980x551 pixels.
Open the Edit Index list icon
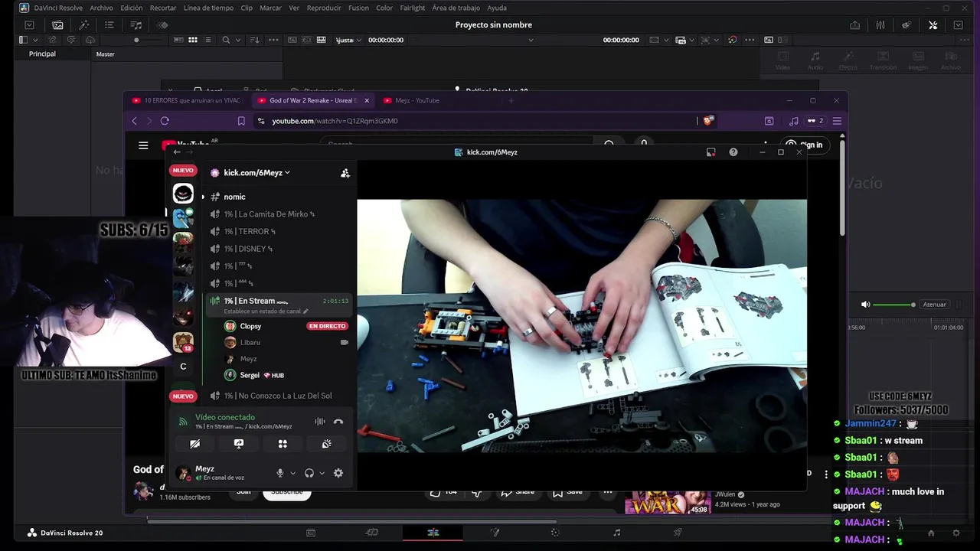tap(109, 24)
